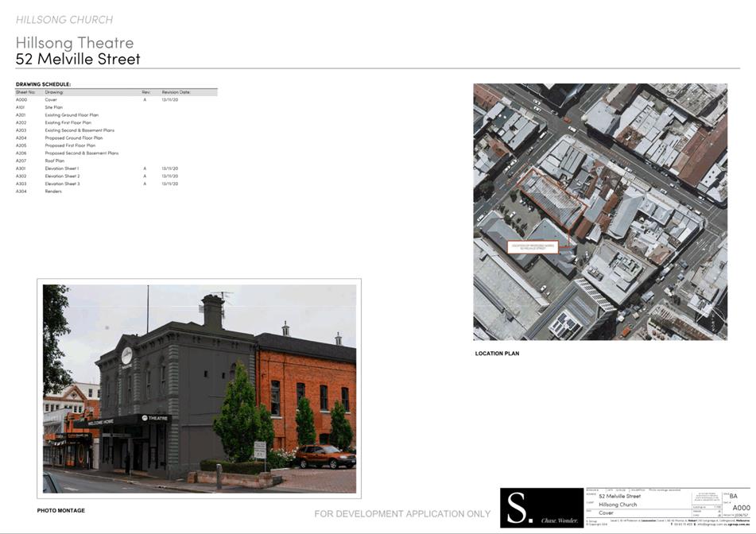Click 'Existing Ground Floor Plan' entry
This screenshot has width=756, height=534.
[72, 115]
